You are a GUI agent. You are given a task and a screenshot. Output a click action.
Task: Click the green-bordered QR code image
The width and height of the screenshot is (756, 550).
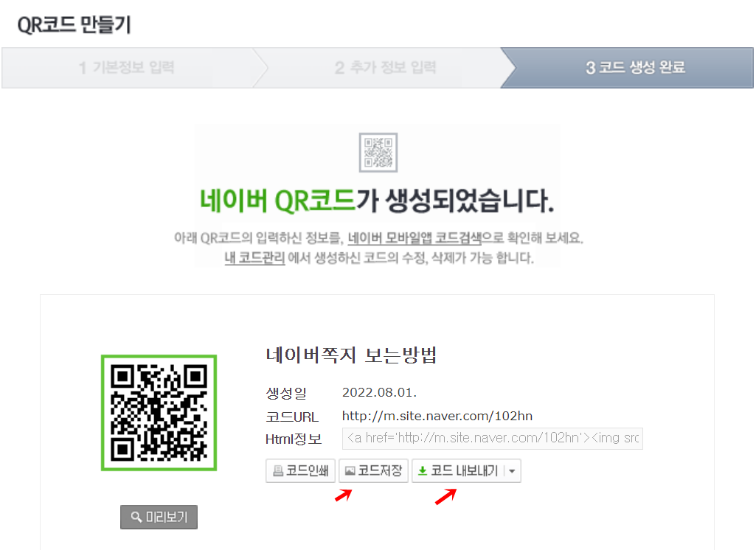[159, 413]
